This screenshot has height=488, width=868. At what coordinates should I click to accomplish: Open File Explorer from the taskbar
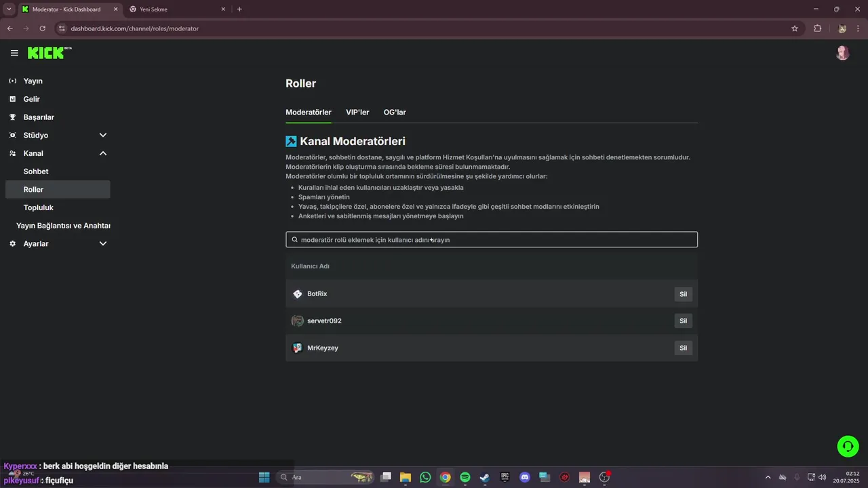click(405, 477)
